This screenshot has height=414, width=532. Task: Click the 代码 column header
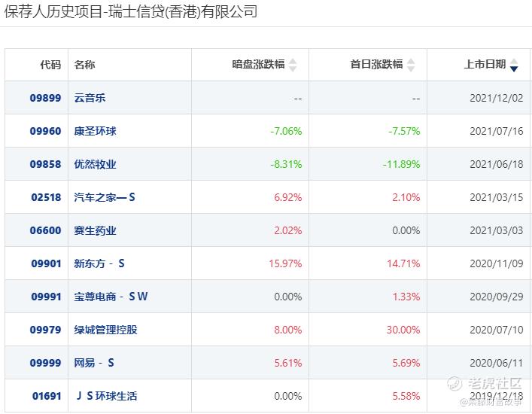[x=50, y=65]
